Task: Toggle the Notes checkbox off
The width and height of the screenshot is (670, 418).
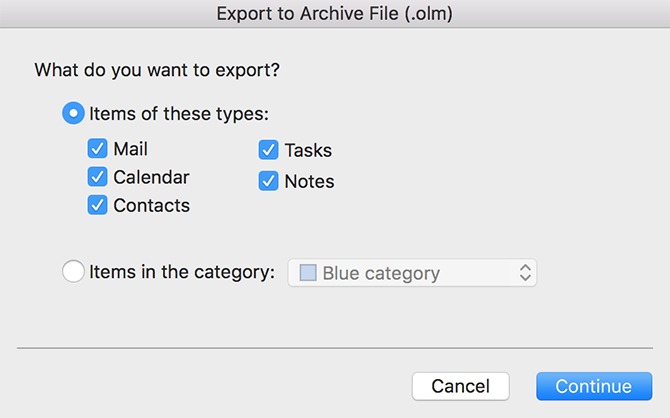Action: (268, 181)
